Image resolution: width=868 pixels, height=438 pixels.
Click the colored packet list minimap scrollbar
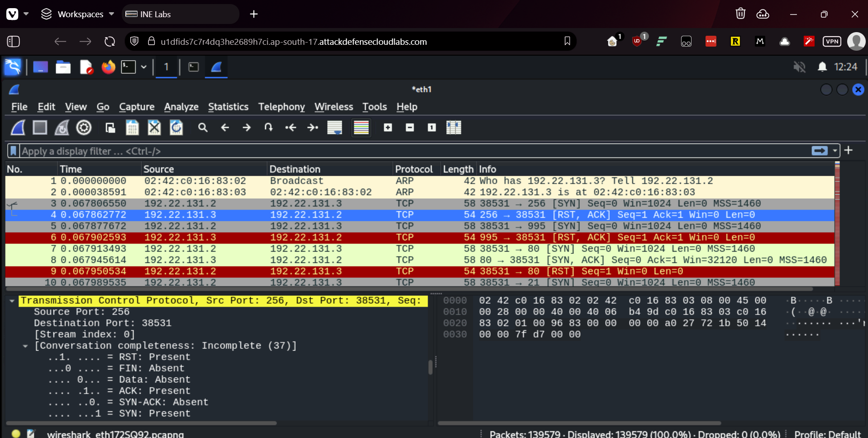(x=837, y=224)
